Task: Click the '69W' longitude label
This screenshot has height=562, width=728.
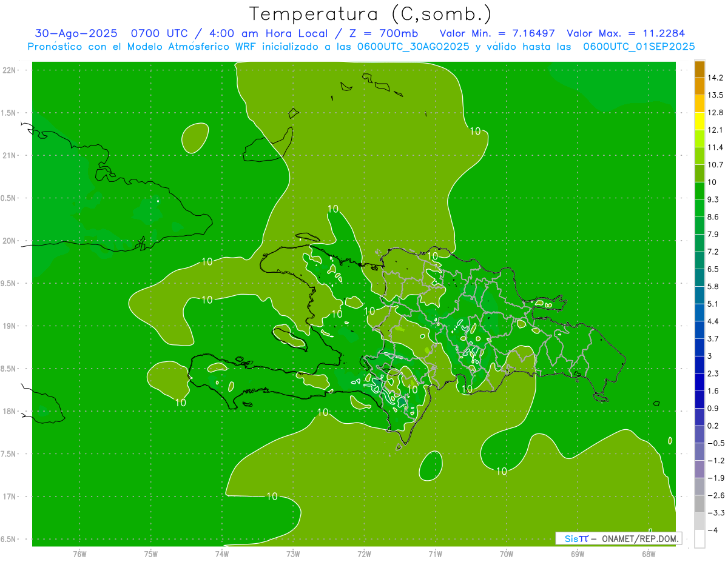Action: (x=578, y=554)
